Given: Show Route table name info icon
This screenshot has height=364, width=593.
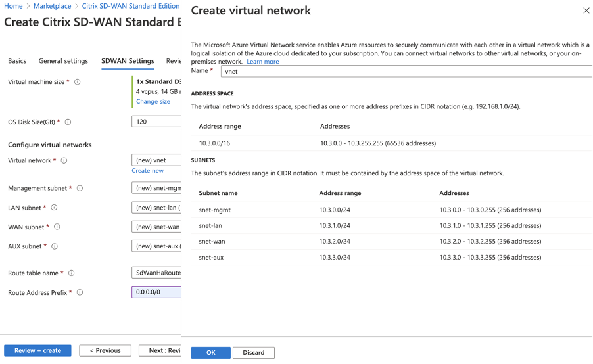Looking at the screenshot, I should 72,273.
